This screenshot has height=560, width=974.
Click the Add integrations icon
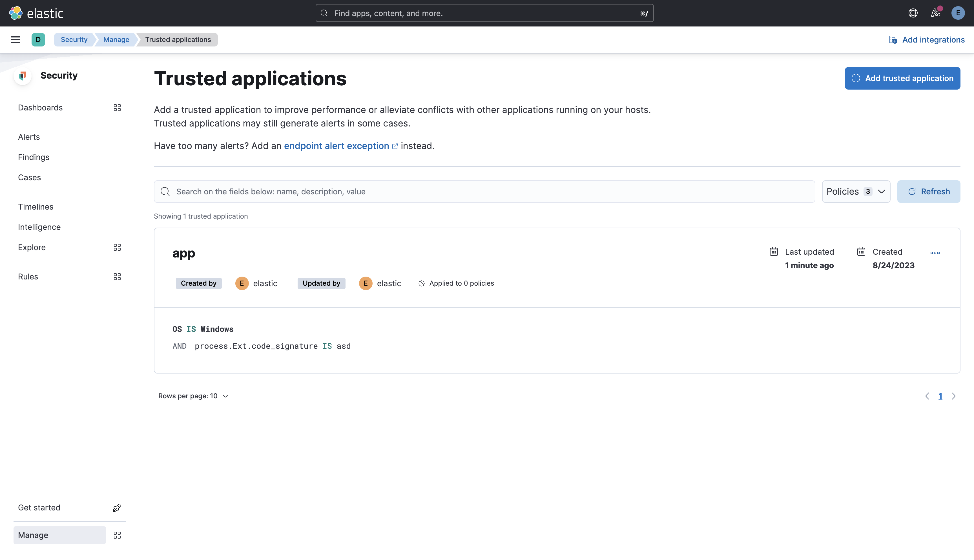893,40
